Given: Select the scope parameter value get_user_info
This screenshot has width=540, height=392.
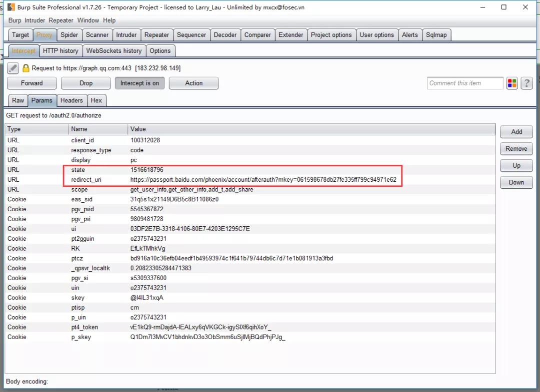Looking at the screenshot, I should [192, 189].
